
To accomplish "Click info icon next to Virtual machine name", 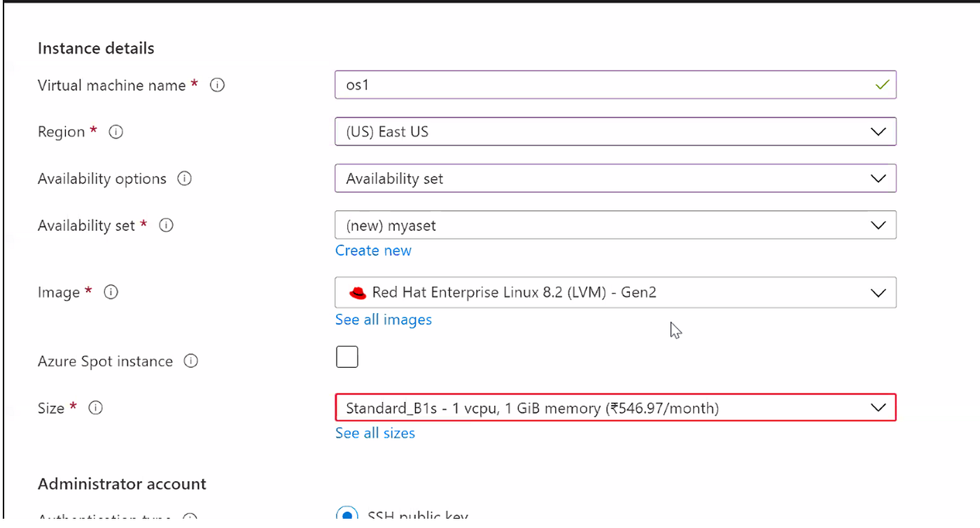I will pyautogui.click(x=218, y=85).
